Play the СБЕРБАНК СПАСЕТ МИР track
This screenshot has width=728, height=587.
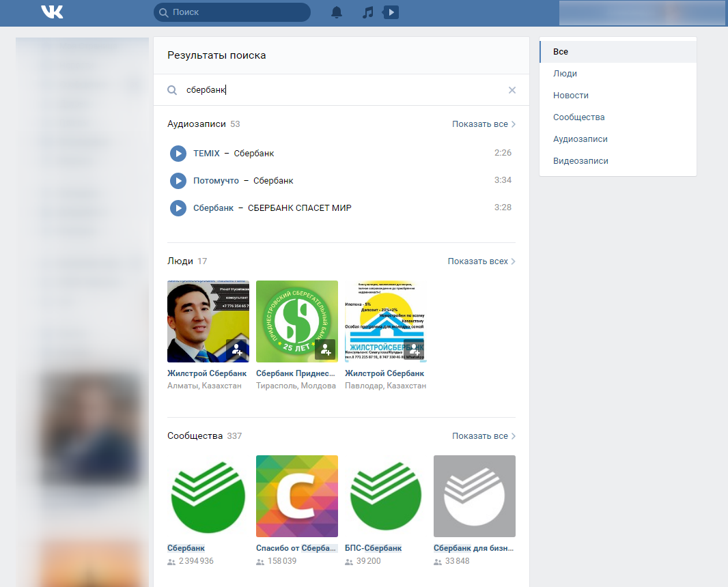pyautogui.click(x=178, y=208)
